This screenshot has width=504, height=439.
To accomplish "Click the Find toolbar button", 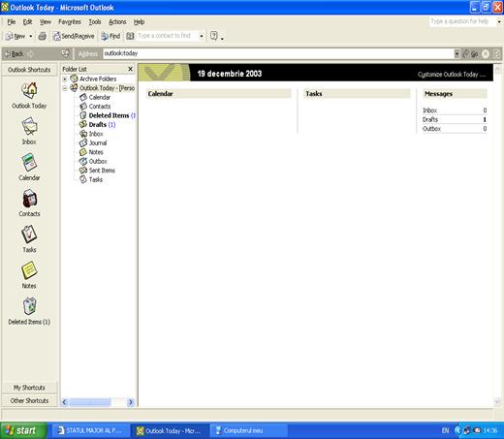I will pos(110,36).
